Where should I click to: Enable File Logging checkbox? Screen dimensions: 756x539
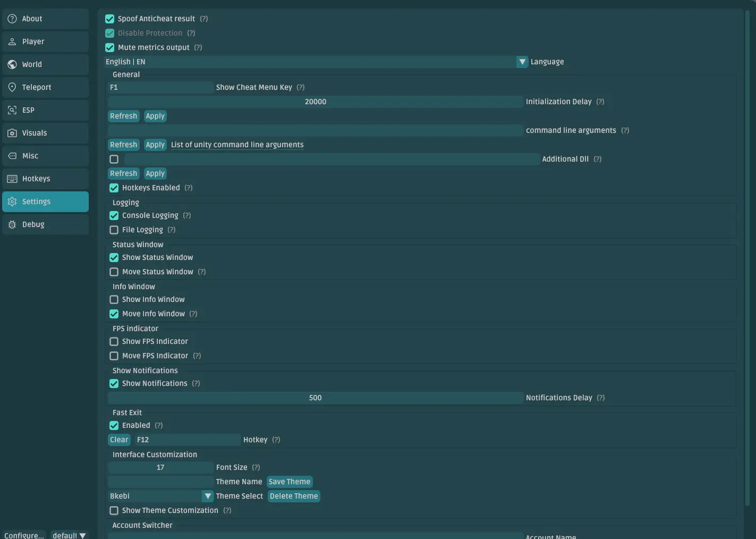click(x=114, y=230)
